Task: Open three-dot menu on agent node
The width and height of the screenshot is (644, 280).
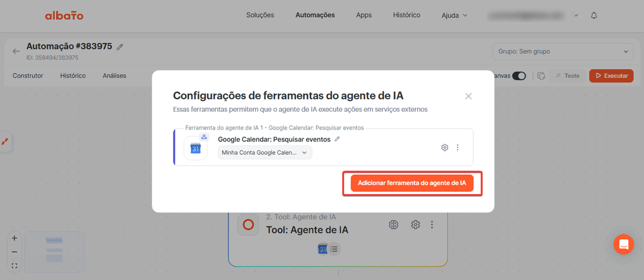Action: pyautogui.click(x=432, y=225)
